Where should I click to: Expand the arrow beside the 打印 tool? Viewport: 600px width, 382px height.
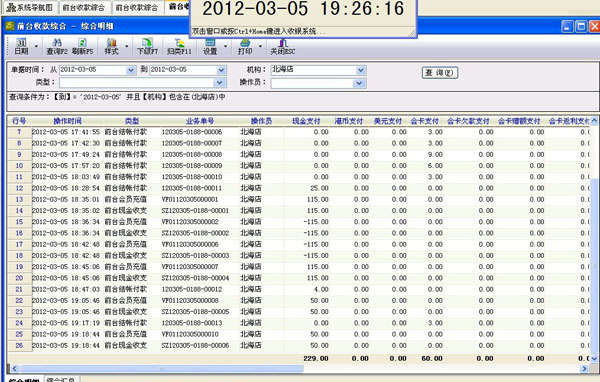pyautogui.click(x=260, y=46)
